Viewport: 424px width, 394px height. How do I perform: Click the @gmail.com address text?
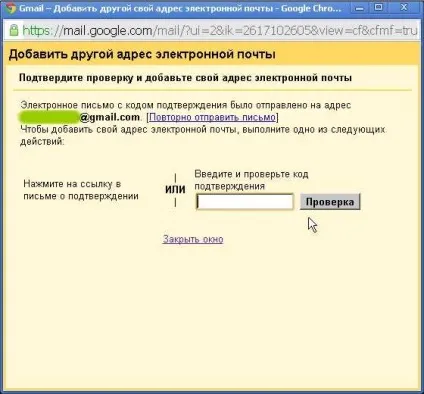(x=110, y=117)
